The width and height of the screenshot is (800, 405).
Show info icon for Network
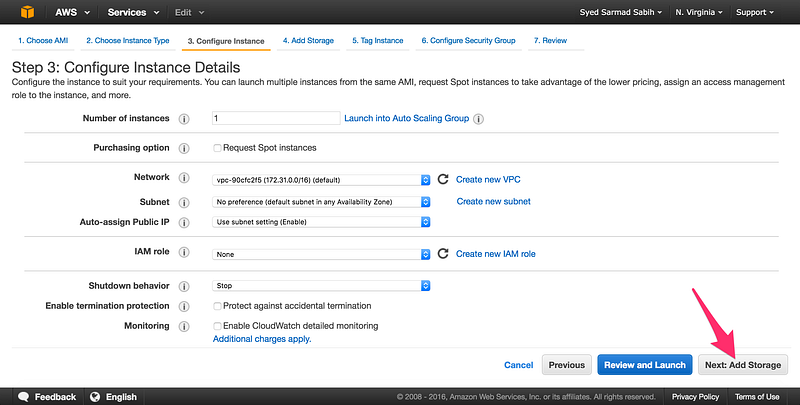184,178
